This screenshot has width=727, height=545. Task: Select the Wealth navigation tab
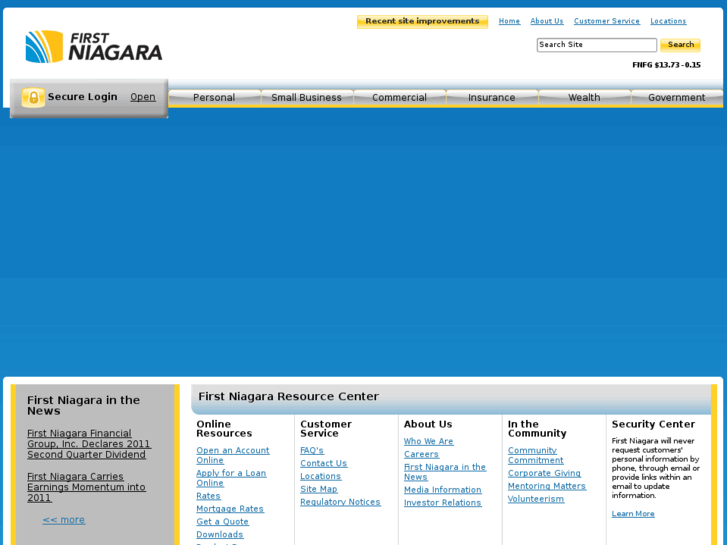584,97
